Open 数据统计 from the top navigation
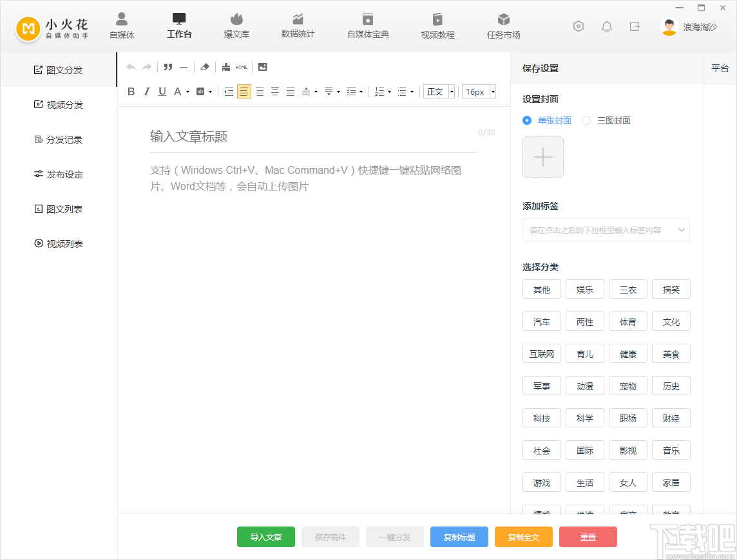Screen dimensions: 737x560 [298, 26]
